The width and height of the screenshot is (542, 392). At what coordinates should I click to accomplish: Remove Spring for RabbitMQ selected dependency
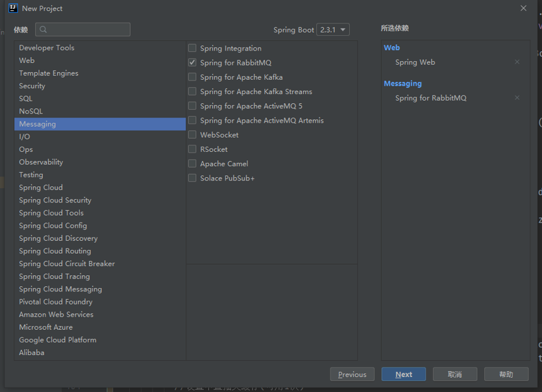pyautogui.click(x=517, y=98)
